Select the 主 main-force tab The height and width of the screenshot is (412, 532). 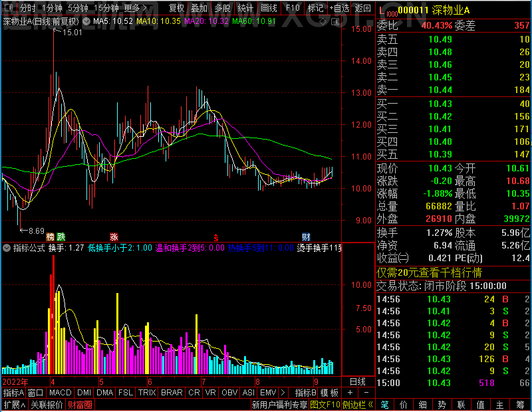pyautogui.click(x=500, y=405)
